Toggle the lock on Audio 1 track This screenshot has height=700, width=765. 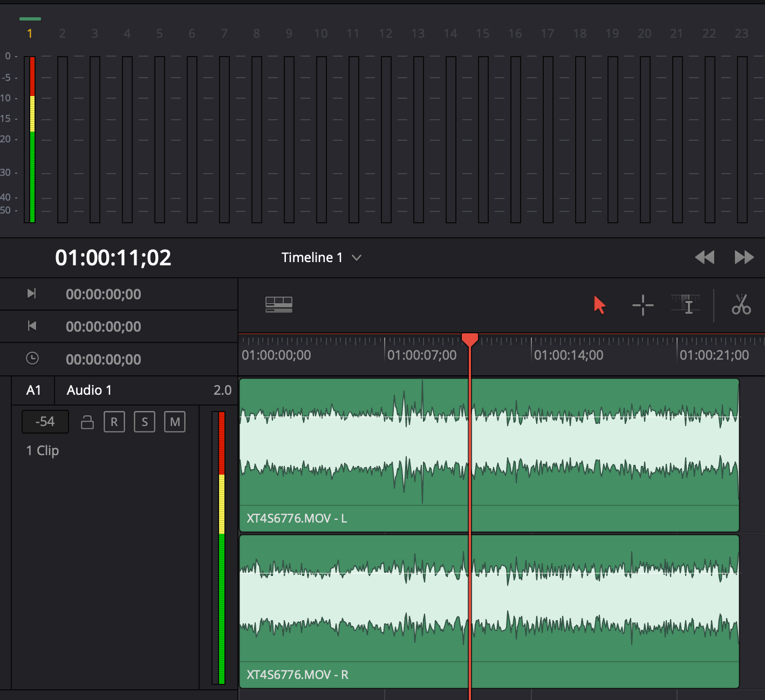coord(87,422)
